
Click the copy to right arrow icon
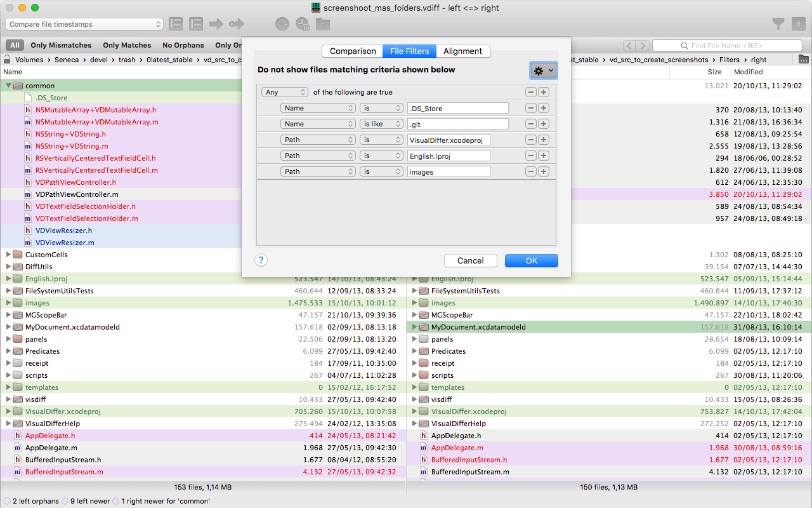click(x=216, y=24)
